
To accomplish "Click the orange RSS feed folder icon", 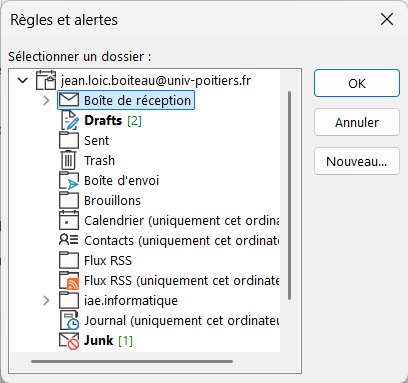I will pos(69,281).
